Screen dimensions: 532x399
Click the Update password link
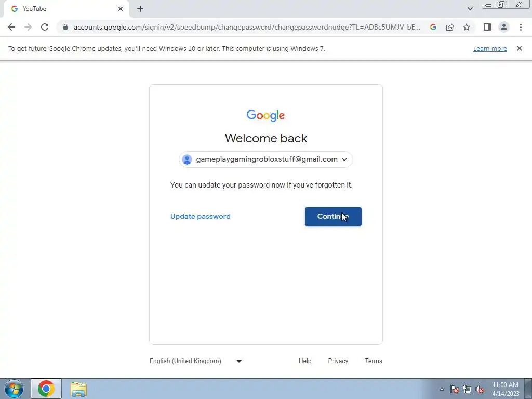tap(200, 217)
